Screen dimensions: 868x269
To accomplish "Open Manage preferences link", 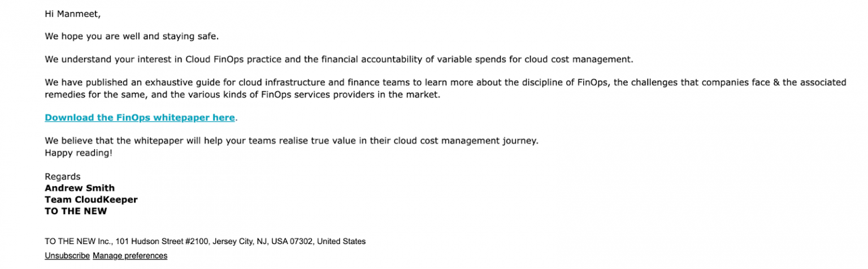I will pos(130,256).
